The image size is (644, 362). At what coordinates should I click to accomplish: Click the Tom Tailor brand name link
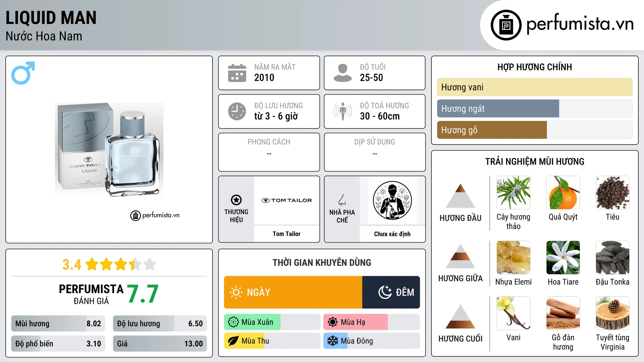click(x=286, y=234)
